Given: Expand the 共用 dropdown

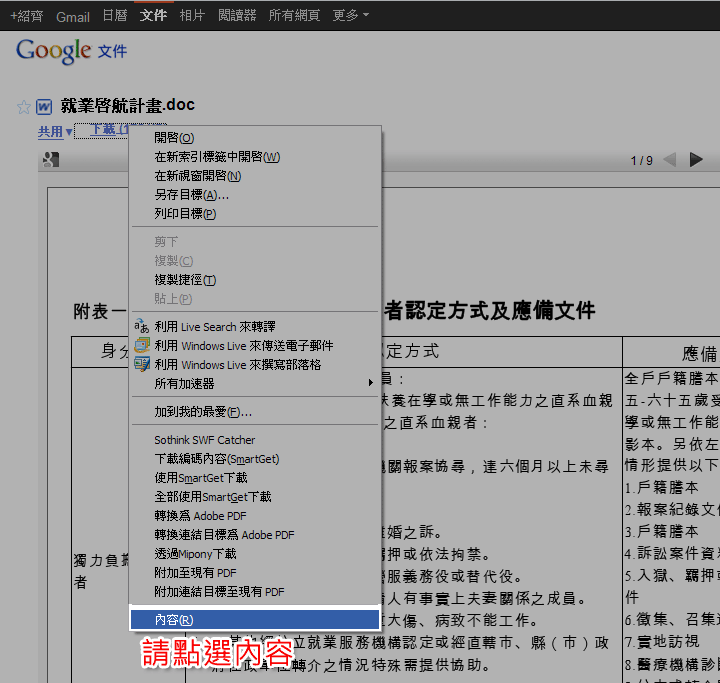Looking at the screenshot, I should click(x=55, y=132).
